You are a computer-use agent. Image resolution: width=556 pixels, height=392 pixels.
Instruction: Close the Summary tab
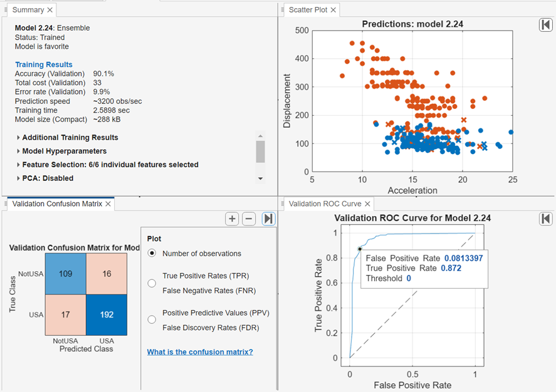[50, 10]
